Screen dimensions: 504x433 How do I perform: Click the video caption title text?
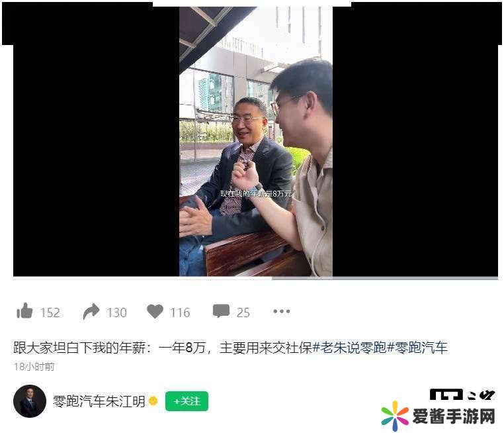click(163, 348)
